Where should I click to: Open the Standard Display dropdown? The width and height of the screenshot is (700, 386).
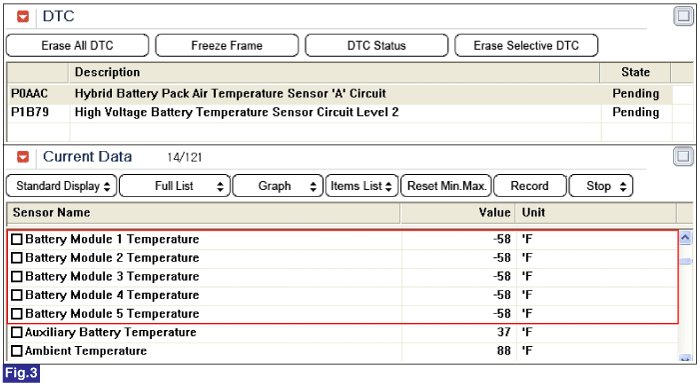point(62,186)
